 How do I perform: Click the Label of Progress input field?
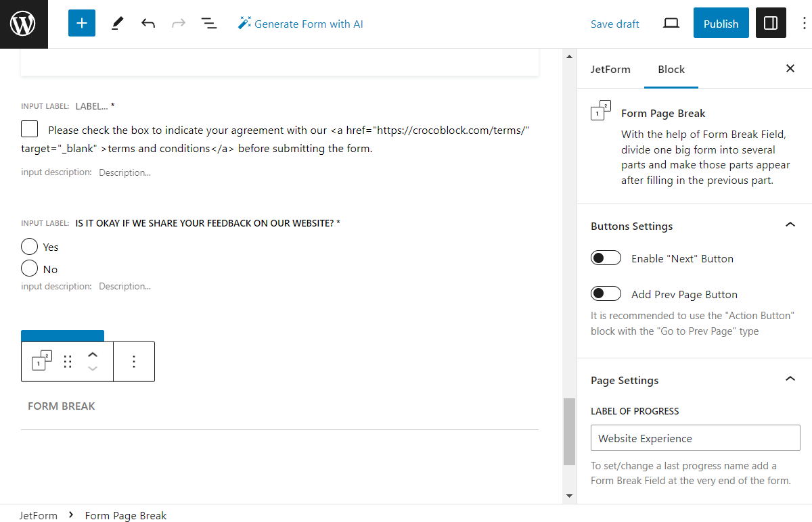click(x=695, y=437)
